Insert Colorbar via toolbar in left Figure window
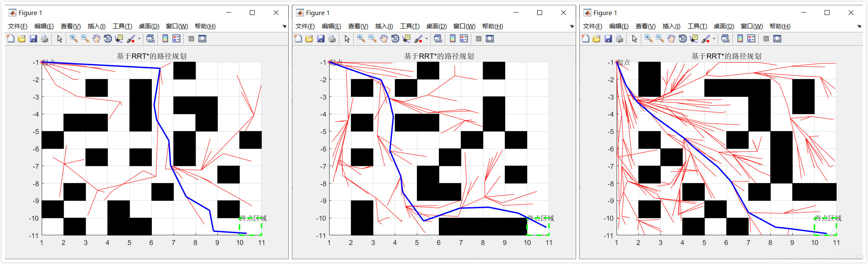Viewport: 868px width, 264px height. coord(165,38)
